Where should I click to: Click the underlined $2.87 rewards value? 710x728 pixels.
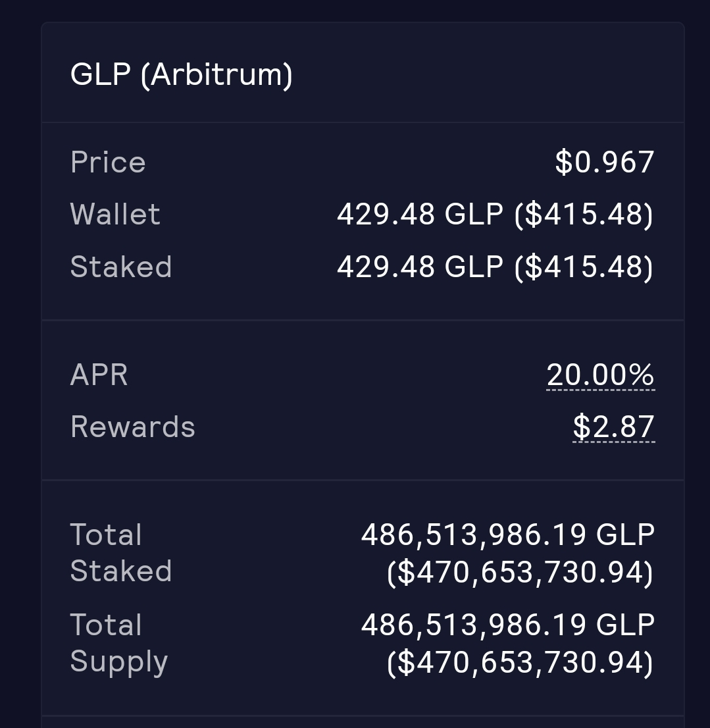[x=613, y=427]
